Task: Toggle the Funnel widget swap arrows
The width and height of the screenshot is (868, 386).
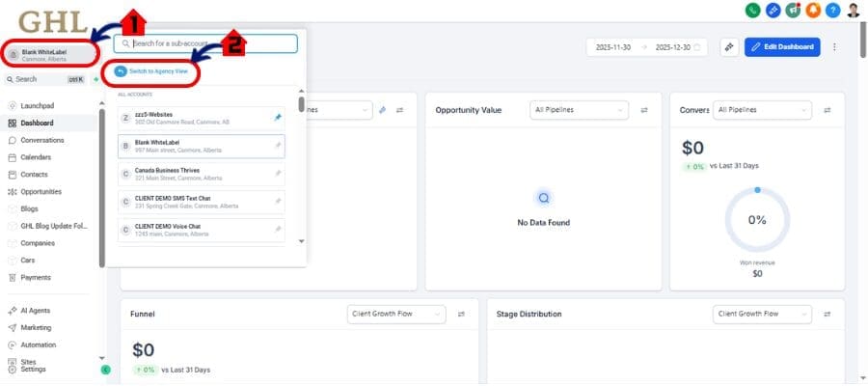Action: [x=461, y=314]
